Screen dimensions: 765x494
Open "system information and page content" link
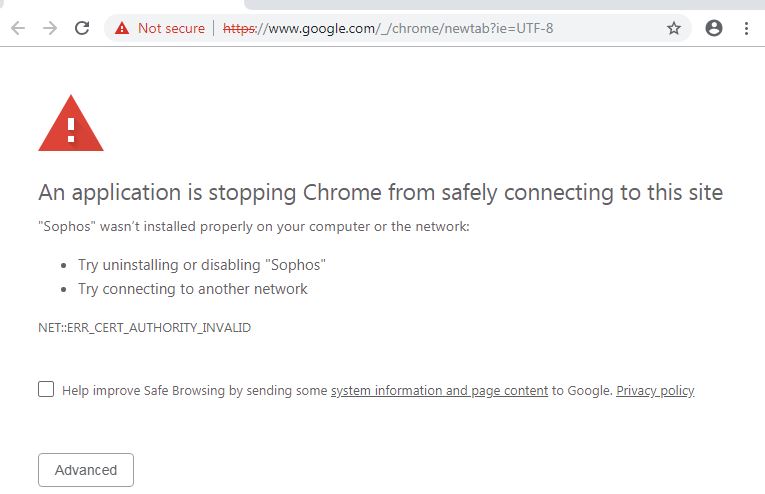point(439,391)
